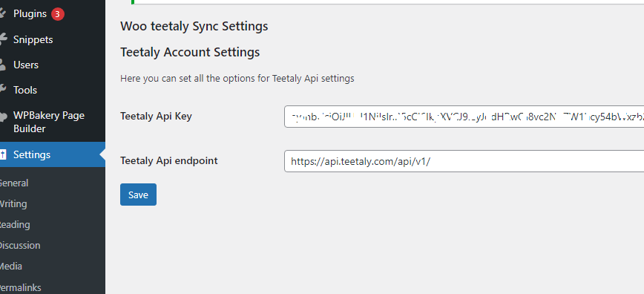Click the Tools wrench icon
This screenshot has width=644, height=294.
tap(2, 90)
